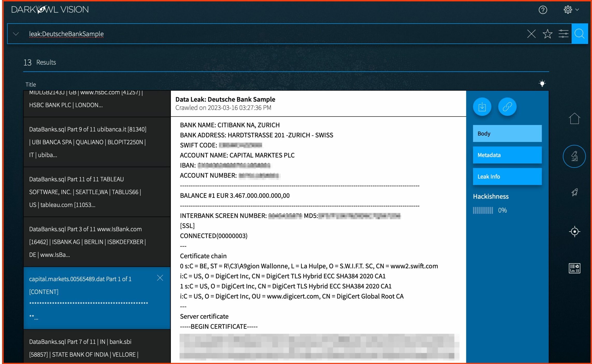Switch to the Leak Info tab
592x364 pixels.
click(507, 177)
